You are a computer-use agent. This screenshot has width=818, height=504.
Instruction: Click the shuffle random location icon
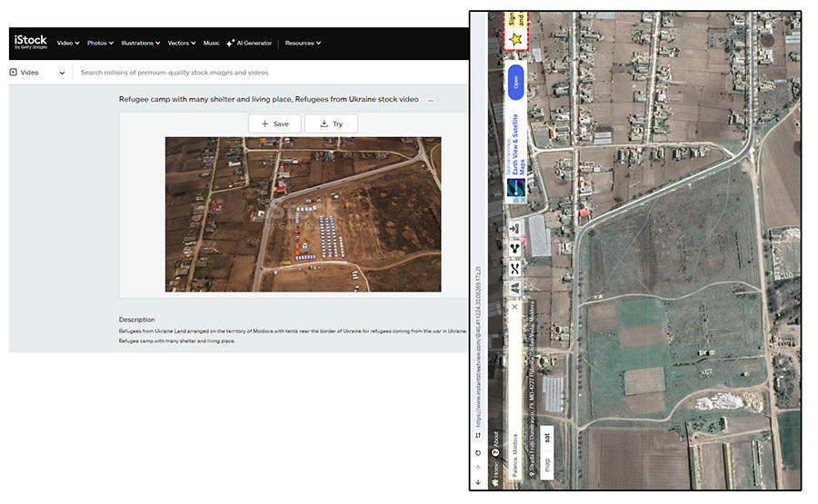coord(515,269)
